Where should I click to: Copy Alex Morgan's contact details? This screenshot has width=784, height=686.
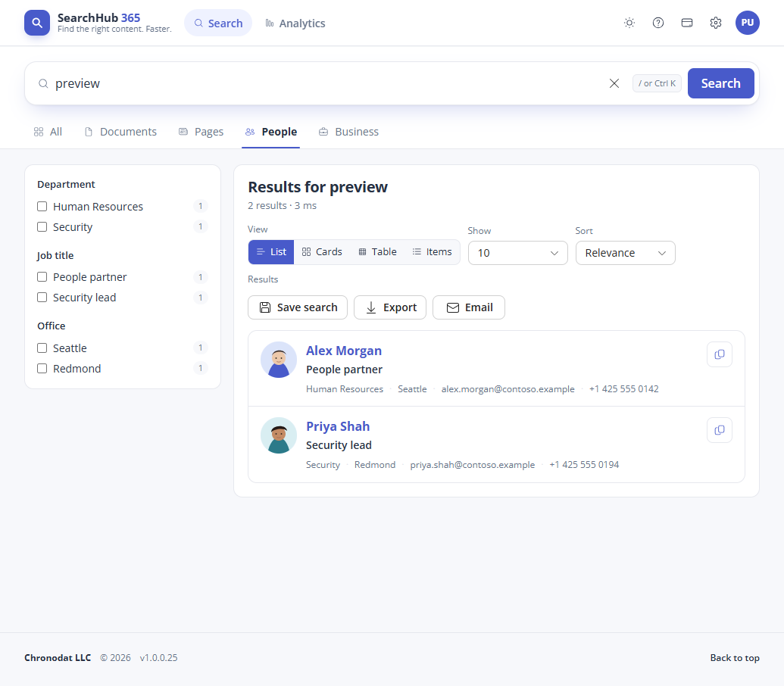tap(720, 354)
